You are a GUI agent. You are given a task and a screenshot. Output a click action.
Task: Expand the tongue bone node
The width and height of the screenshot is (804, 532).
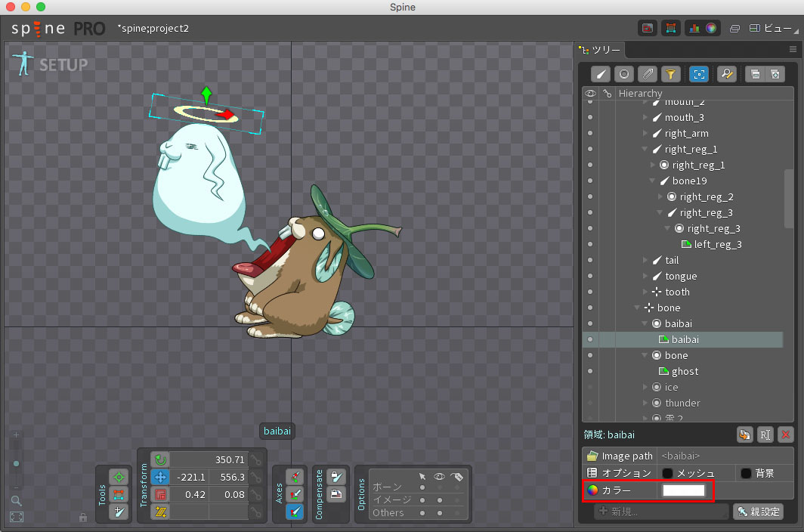point(645,276)
